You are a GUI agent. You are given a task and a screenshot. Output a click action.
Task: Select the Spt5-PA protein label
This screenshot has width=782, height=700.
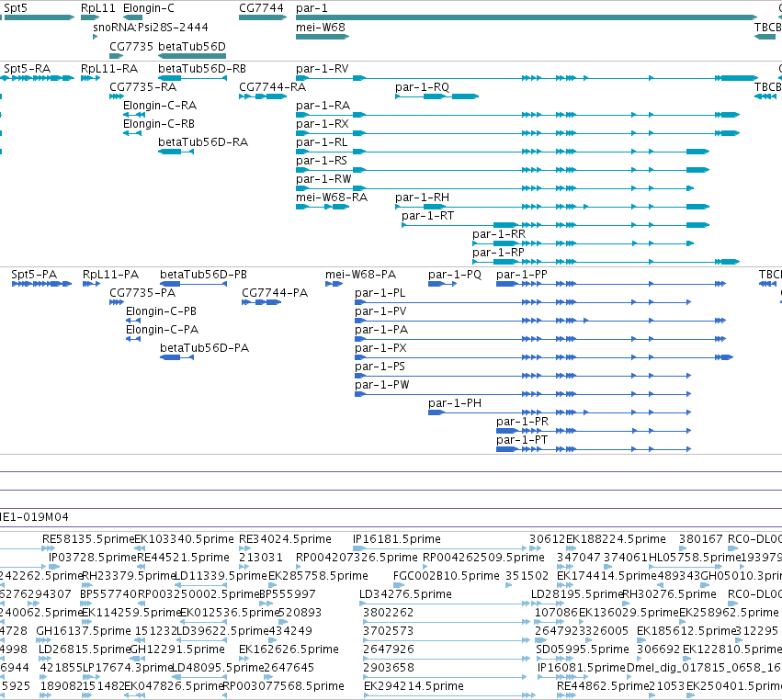point(34,275)
